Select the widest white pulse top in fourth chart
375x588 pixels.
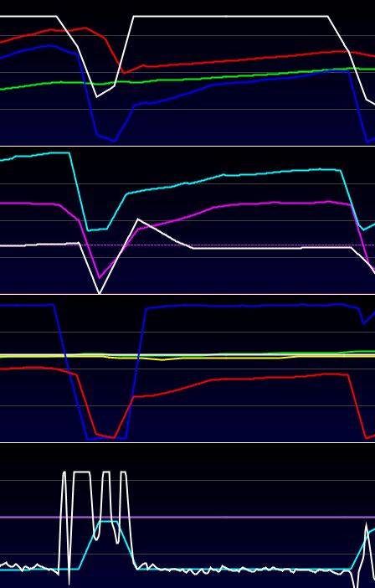pyautogui.click(x=82, y=472)
